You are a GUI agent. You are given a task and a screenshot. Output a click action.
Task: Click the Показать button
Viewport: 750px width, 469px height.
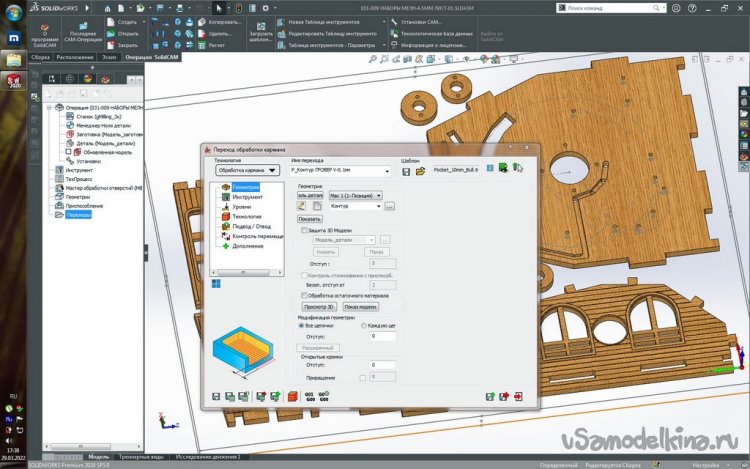(309, 218)
